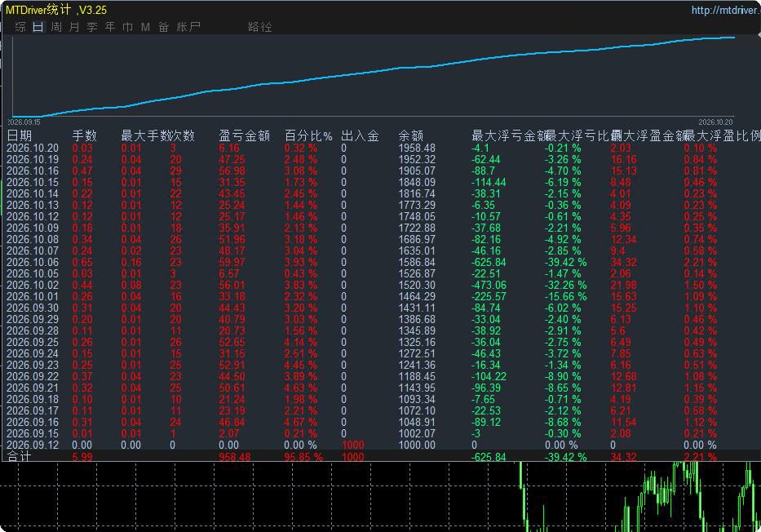Click max floating loss -625.84 on 2026.10.06
Screen dimensions: 761x532
tap(489, 262)
